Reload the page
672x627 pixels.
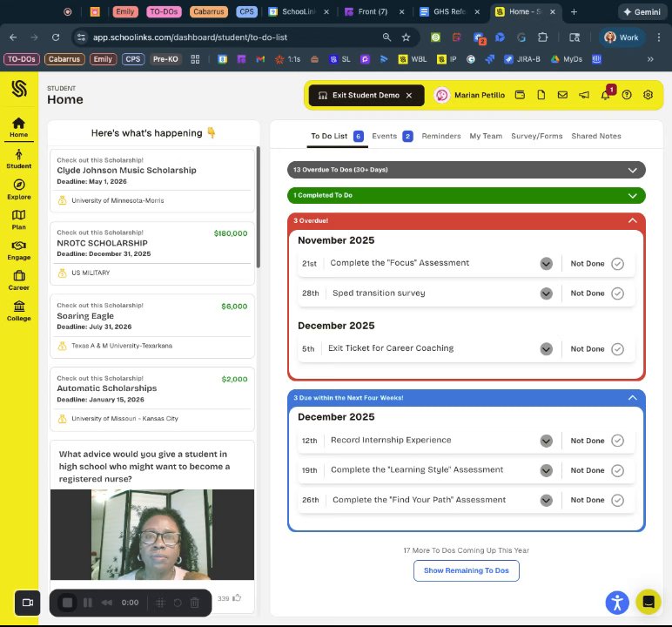[x=56, y=37]
